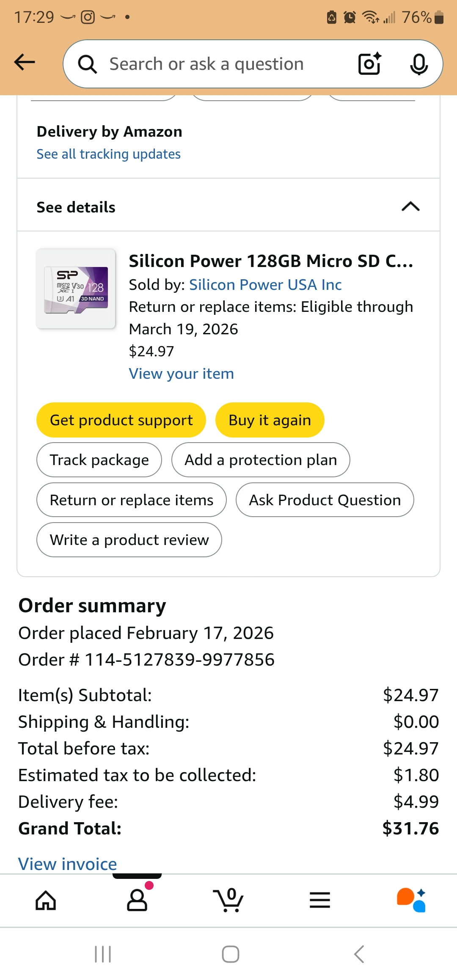This screenshot has width=457, height=980.
Task: Tap the microphone voice search icon
Action: coord(418,64)
